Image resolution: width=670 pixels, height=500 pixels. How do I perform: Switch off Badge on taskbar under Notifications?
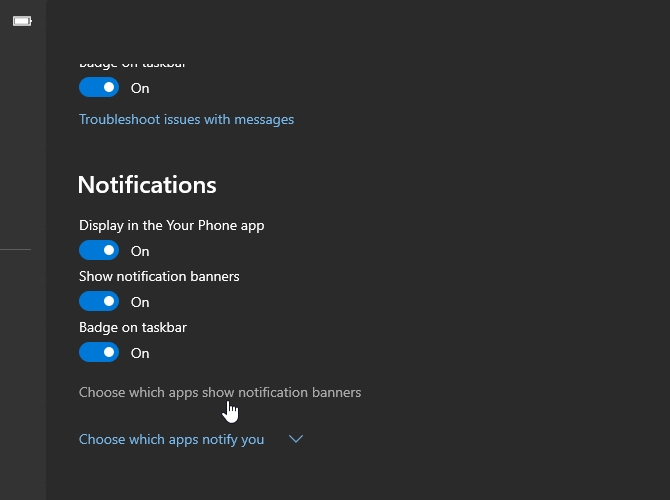coord(99,353)
